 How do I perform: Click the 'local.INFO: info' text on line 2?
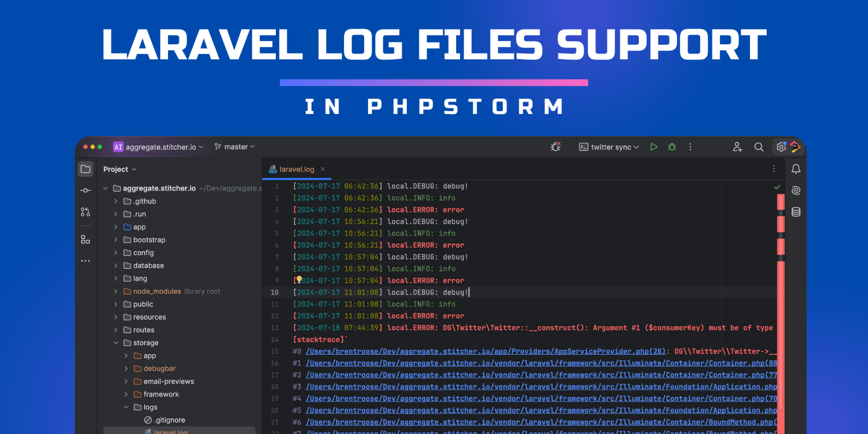[x=421, y=198]
